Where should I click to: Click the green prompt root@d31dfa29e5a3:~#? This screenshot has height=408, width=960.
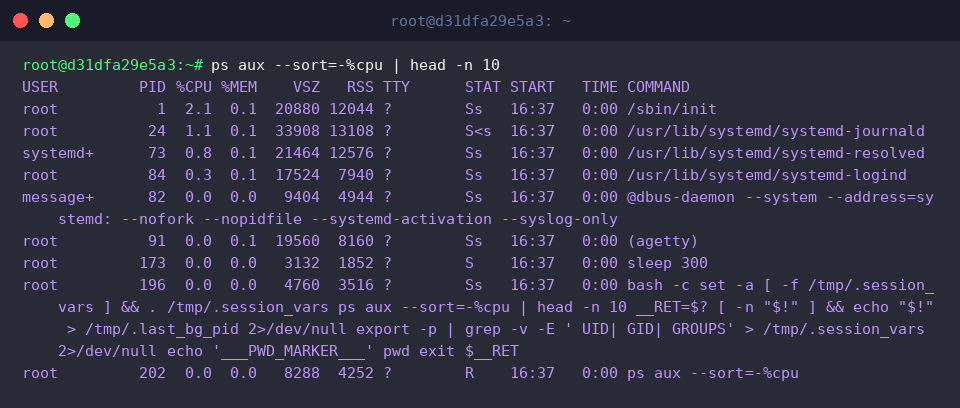[x=113, y=65]
